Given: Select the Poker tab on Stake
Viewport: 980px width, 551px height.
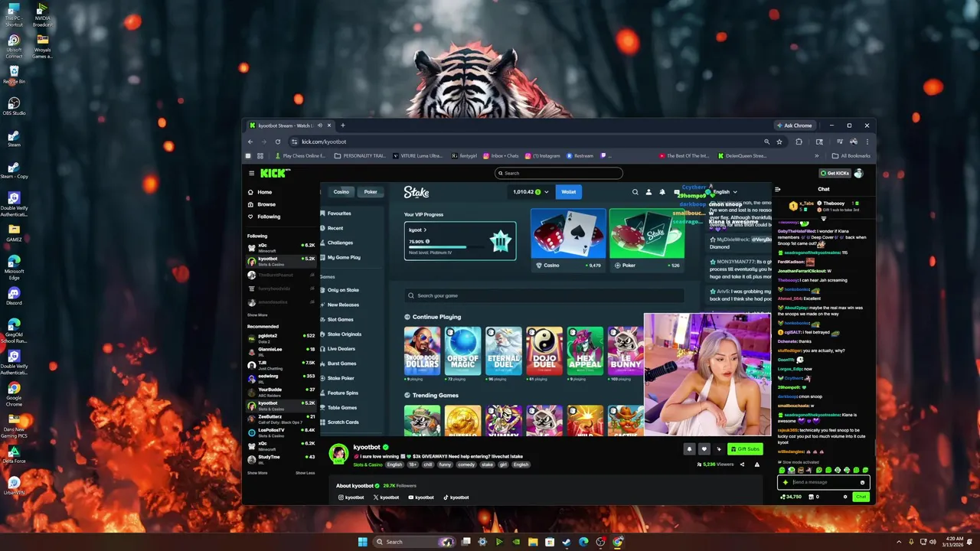Looking at the screenshot, I should tap(371, 192).
